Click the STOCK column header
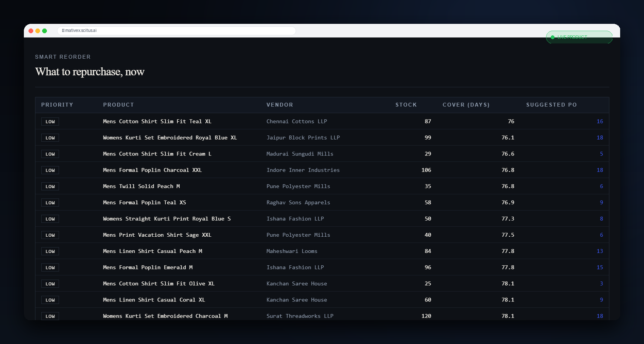644x344 pixels. (406, 105)
